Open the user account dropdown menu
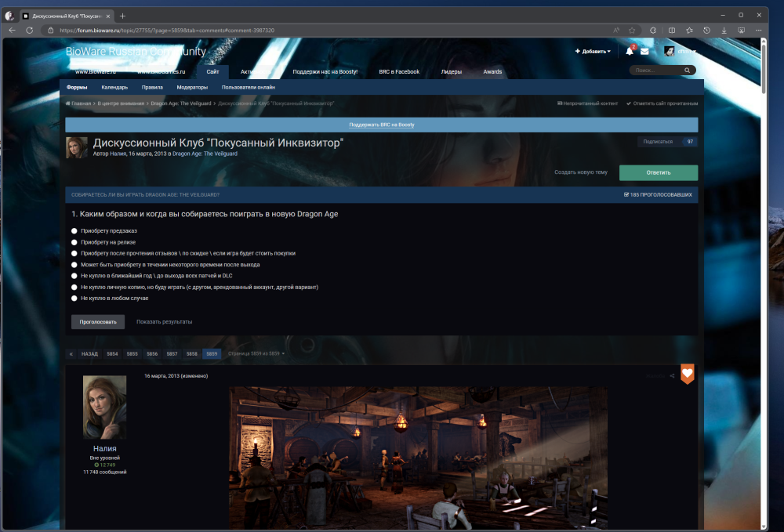The image size is (784, 532). click(681, 52)
